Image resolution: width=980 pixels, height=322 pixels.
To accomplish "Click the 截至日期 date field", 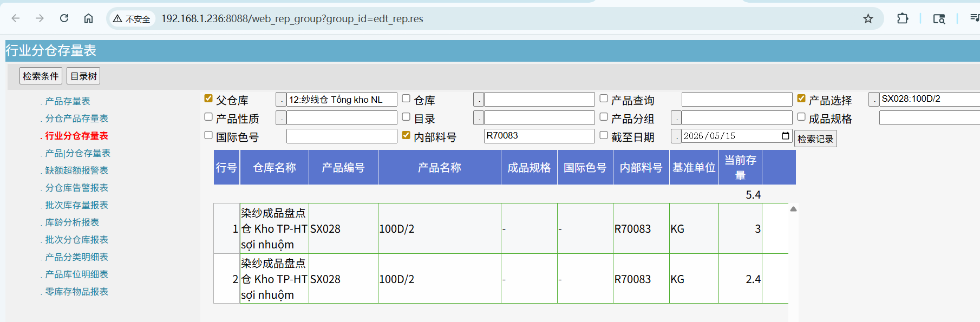I will (x=737, y=136).
